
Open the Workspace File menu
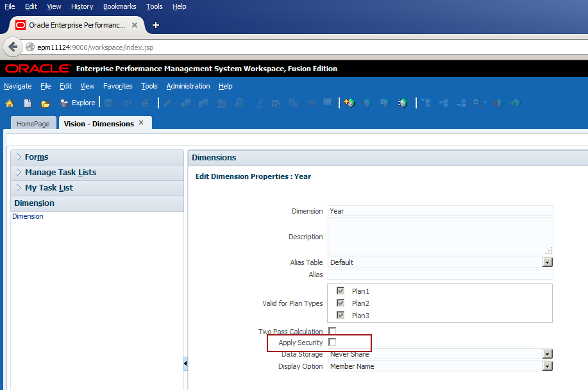[46, 86]
